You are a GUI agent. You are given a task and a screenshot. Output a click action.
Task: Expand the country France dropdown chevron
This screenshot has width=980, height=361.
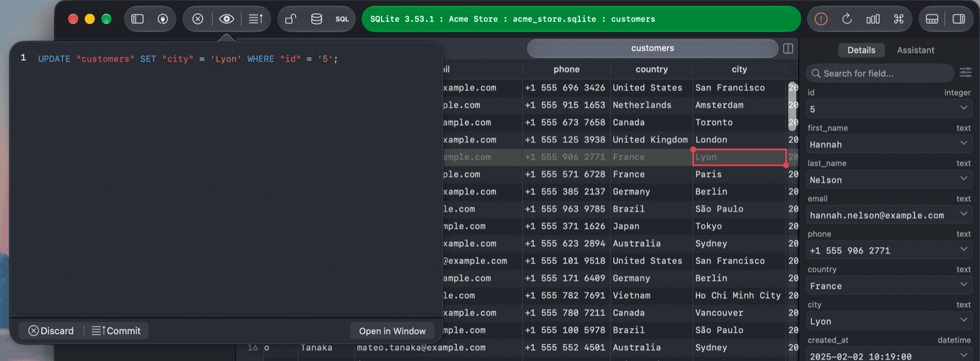963,285
